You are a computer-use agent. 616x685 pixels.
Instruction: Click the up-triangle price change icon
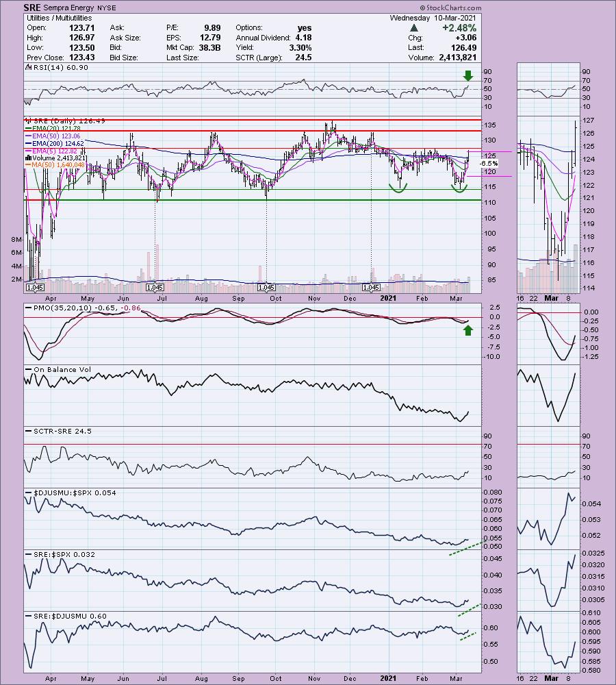[x=414, y=28]
